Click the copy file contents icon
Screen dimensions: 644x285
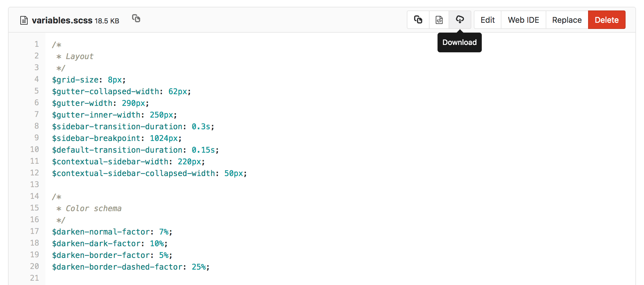coord(418,20)
